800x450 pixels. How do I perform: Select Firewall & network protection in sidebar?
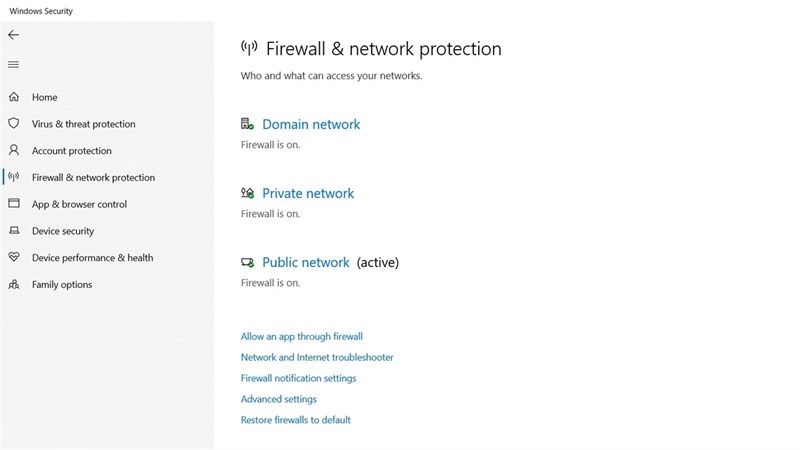93,177
